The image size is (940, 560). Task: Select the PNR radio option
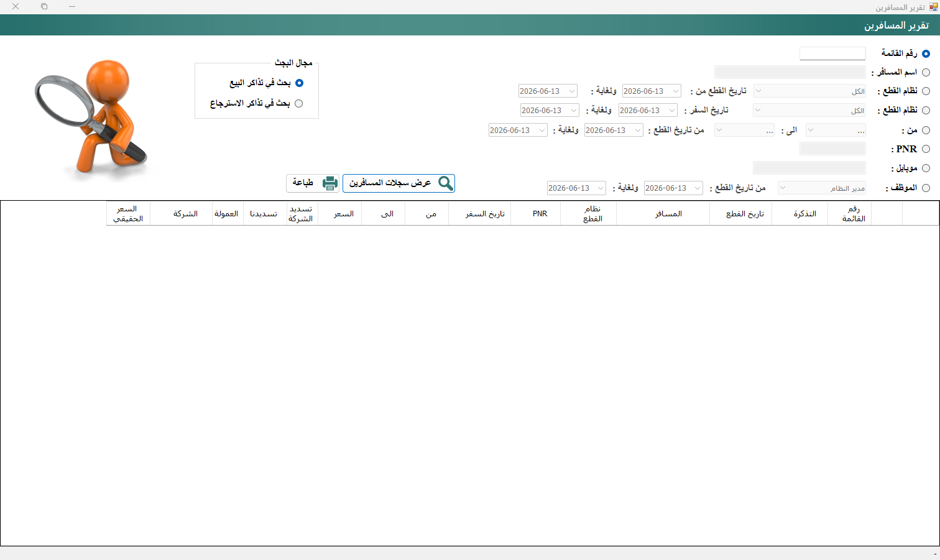(926, 149)
